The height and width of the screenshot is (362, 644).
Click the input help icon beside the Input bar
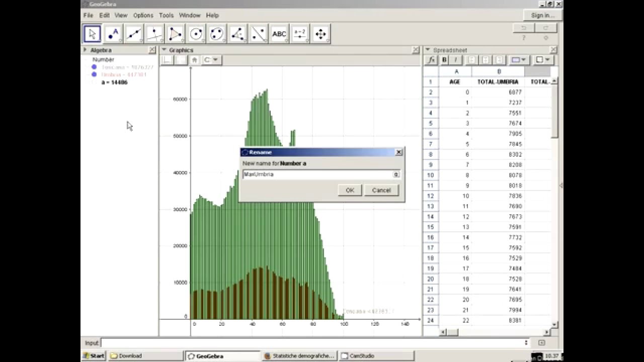[x=541, y=343]
